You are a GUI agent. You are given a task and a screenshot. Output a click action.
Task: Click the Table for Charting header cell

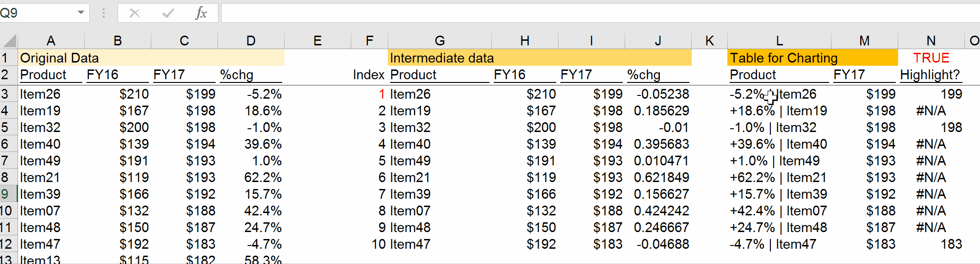pos(783,58)
